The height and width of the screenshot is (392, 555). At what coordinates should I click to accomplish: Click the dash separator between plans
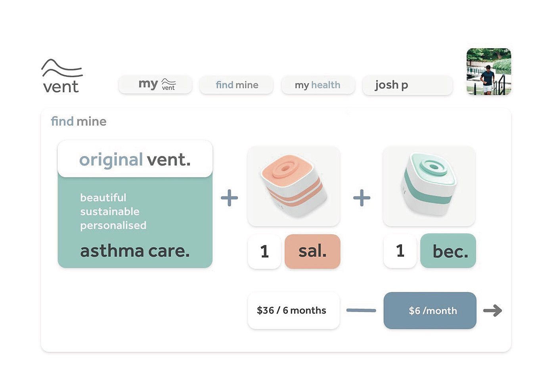click(x=361, y=310)
